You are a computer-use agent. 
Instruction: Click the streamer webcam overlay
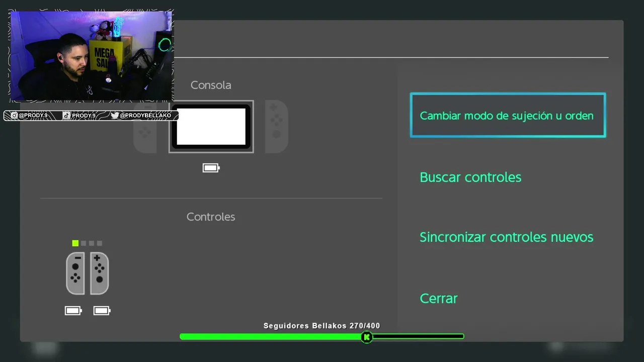tap(92, 55)
